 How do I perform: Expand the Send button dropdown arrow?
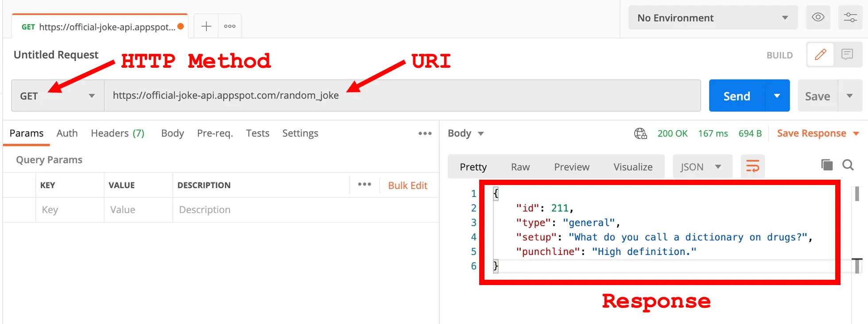777,96
